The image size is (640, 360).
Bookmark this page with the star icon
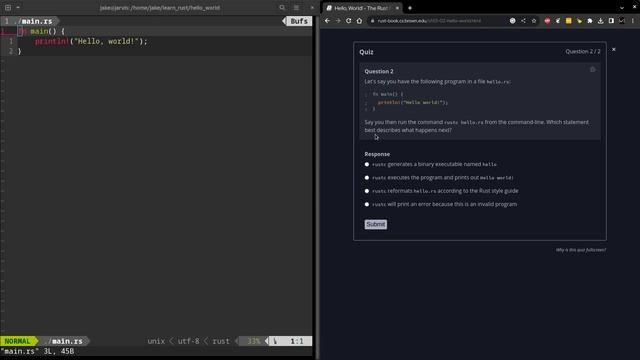(534, 20)
